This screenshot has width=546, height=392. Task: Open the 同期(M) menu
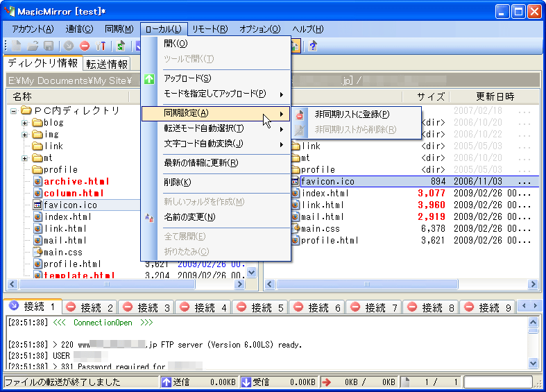119,29
